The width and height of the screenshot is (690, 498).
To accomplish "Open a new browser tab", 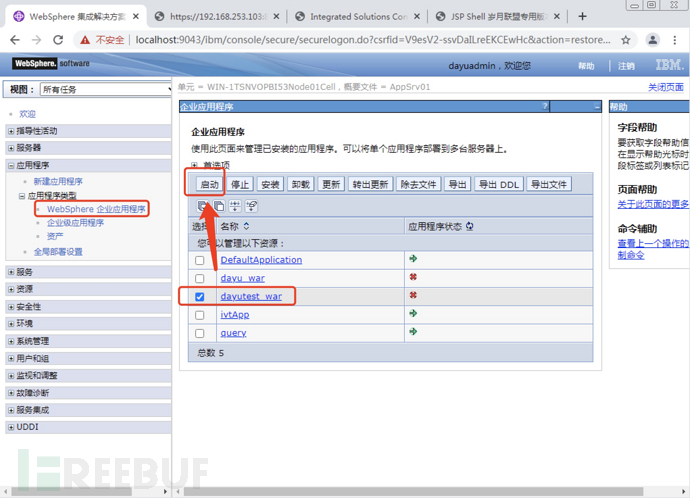I will pos(582,16).
